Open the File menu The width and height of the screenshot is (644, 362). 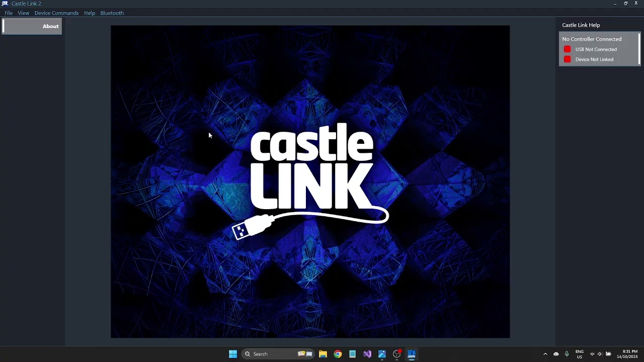(9, 13)
